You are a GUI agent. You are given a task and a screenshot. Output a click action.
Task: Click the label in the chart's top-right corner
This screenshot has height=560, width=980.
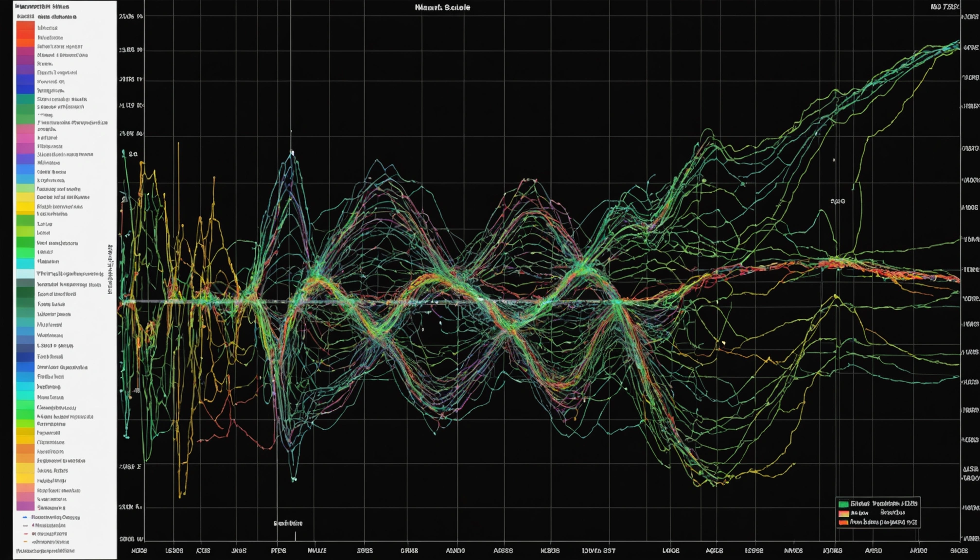945,7
